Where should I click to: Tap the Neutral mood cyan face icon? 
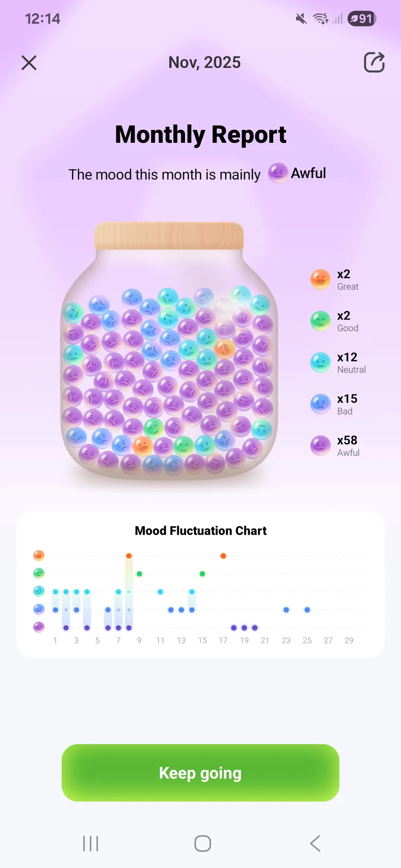pos(320,363)
